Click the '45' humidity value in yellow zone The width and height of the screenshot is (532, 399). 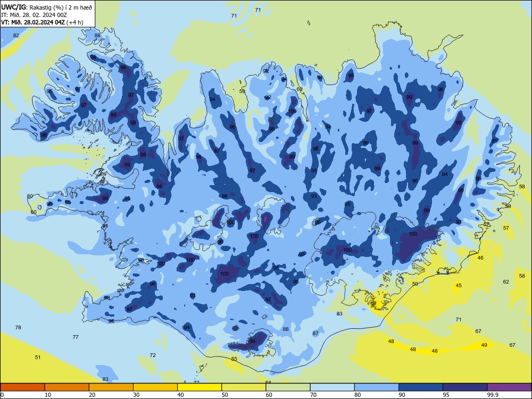click(459, 285)
